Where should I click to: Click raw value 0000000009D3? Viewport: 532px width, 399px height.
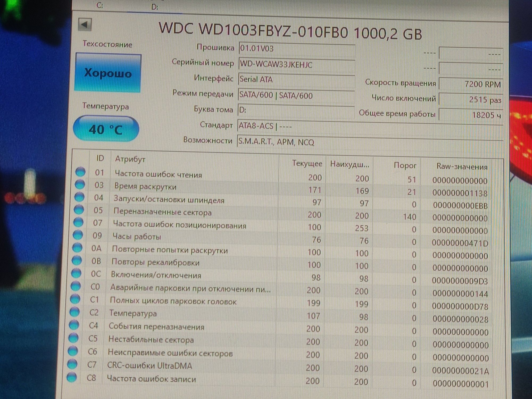click(460, 281)
